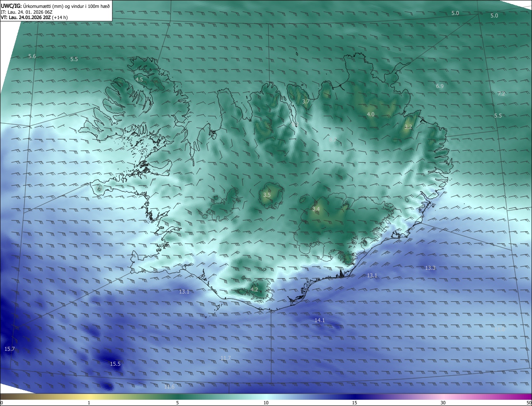Click the 3.4 value label
The height and width of the screenshot is (406, 532).
click(316, 209)
